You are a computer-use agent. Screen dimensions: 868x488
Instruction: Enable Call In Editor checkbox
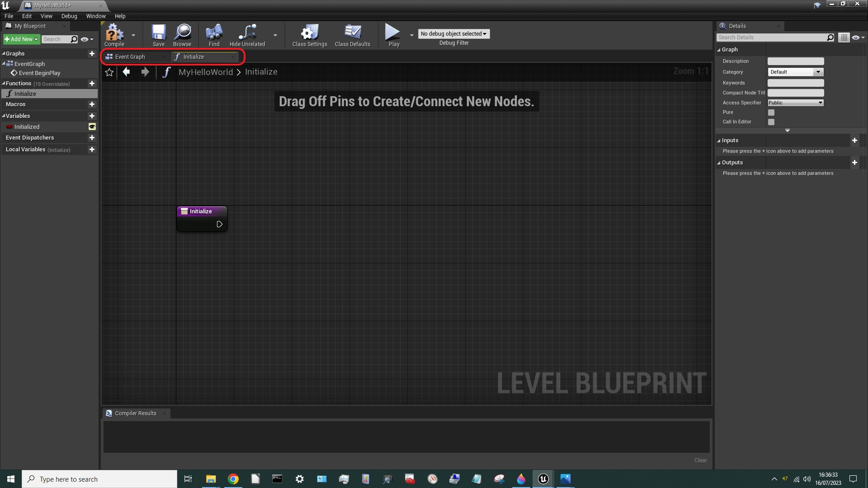(771, 122)
